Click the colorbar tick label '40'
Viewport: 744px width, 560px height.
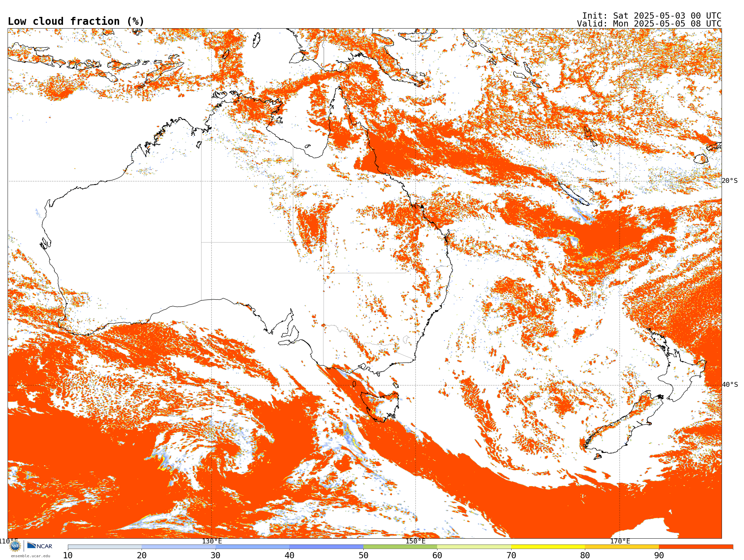[290, 556]
